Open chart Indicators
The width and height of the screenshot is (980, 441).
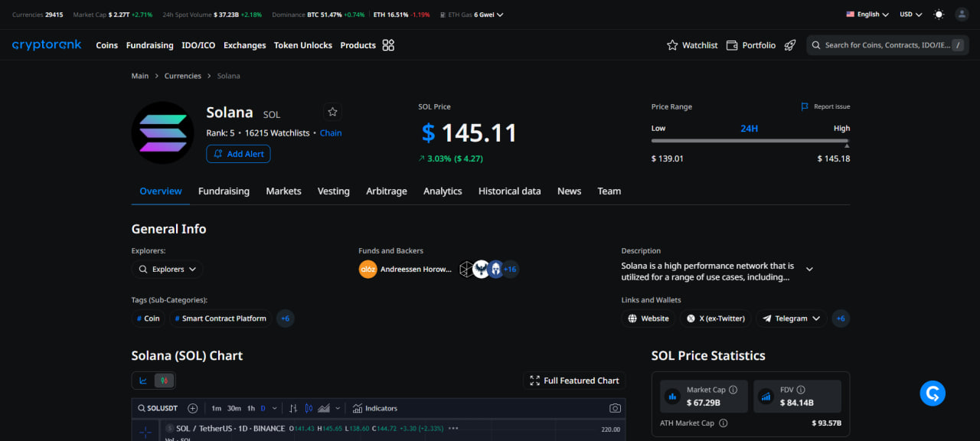[375, 408]
